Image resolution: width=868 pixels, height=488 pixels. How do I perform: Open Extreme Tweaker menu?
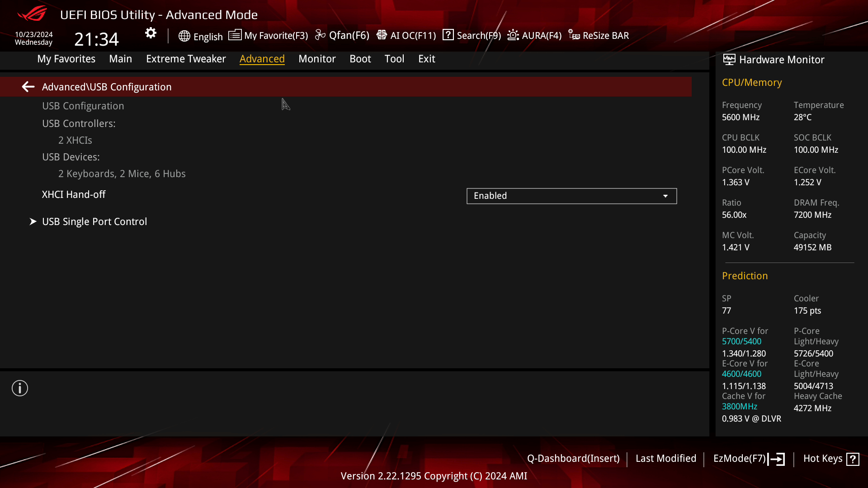click(x=186, y=58)
